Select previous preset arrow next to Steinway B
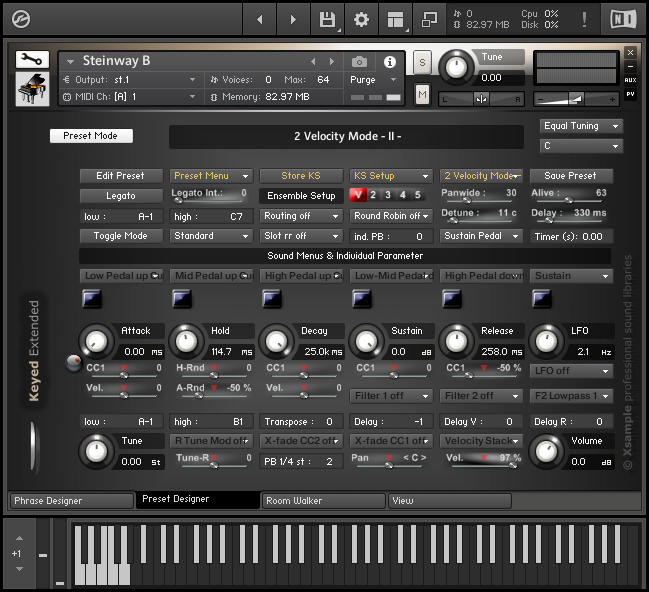The image size is (649, 592). coord(313,62)
